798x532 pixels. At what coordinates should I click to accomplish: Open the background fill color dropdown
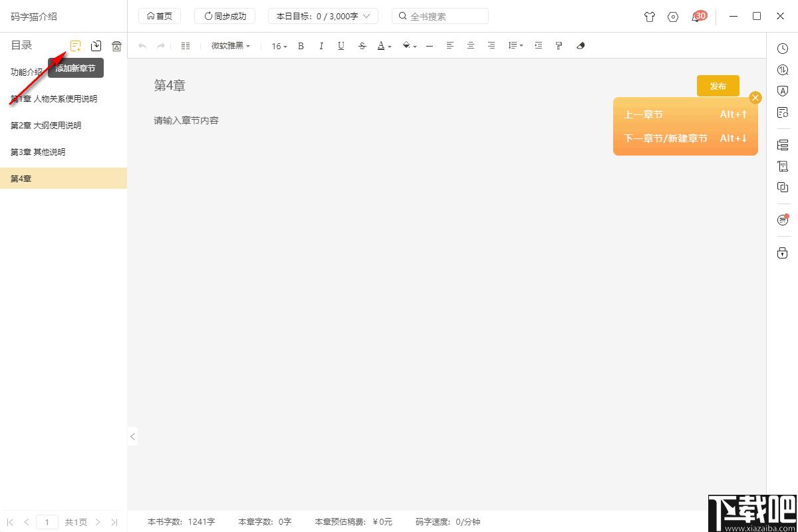click(x=410, y=46)
